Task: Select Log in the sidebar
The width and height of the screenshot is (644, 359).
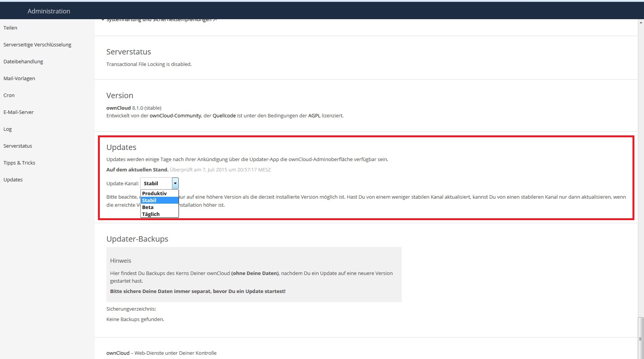Action: (8, 129)
